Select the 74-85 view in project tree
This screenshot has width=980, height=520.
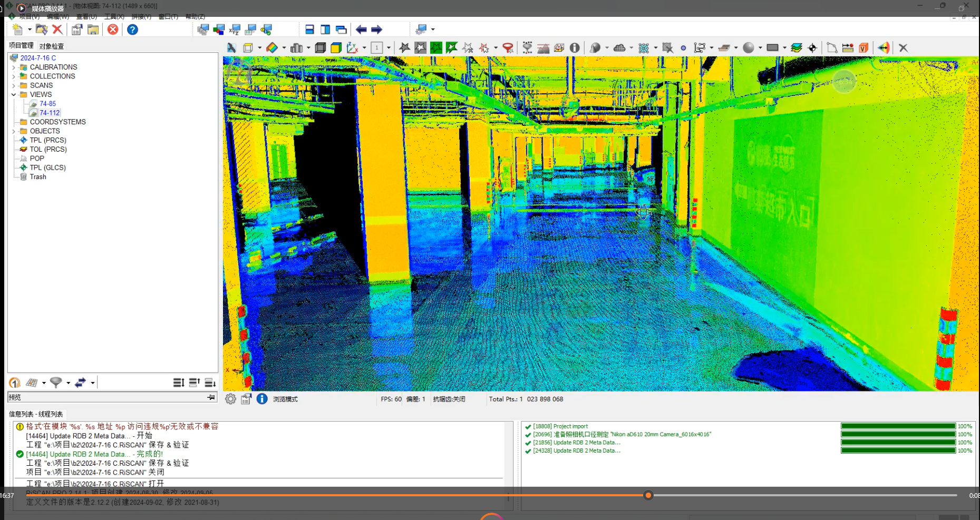[47, 104]
